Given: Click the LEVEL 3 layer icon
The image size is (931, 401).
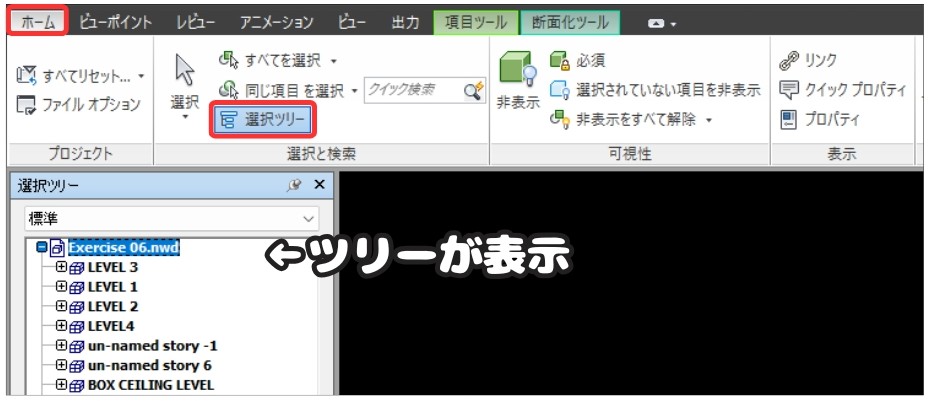Looking at the screenshot, I should tap(77, 269).
